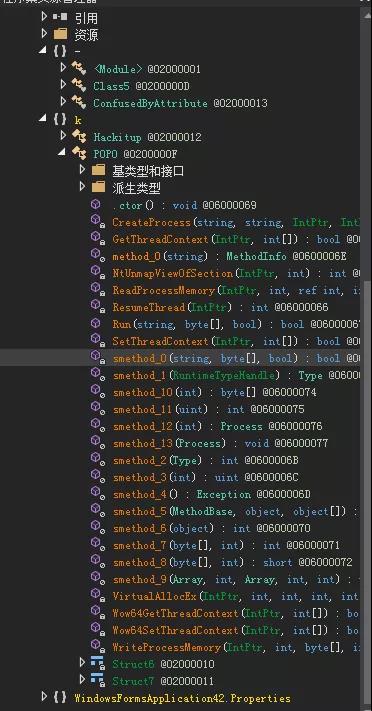Expand the Struct7 node
The width and height of the screenshot is (372, 711).
point(82,679)
